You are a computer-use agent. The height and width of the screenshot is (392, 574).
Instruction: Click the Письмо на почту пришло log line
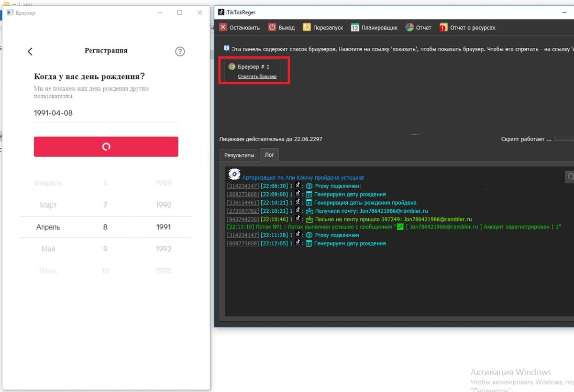click(393, 219)
